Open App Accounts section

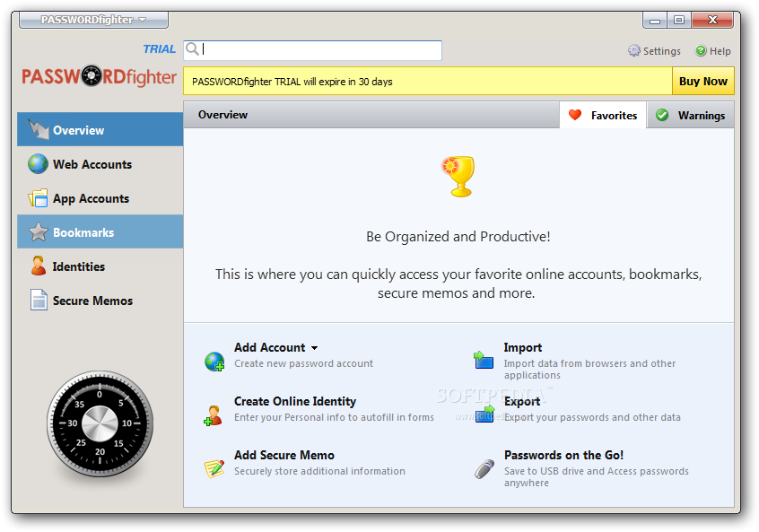point(100,198)
